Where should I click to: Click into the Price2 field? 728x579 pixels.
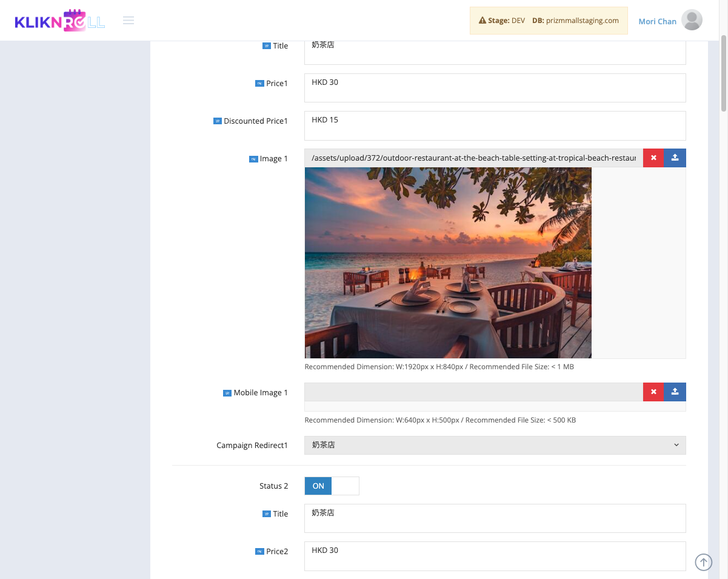pyautogui.click(x=495, y=556)
